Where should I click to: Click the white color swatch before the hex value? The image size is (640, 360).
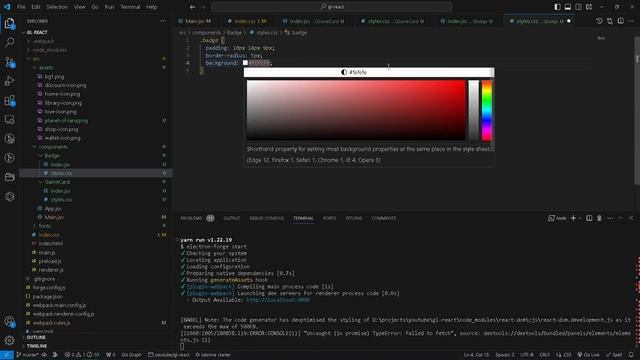(x=245, y=63)
